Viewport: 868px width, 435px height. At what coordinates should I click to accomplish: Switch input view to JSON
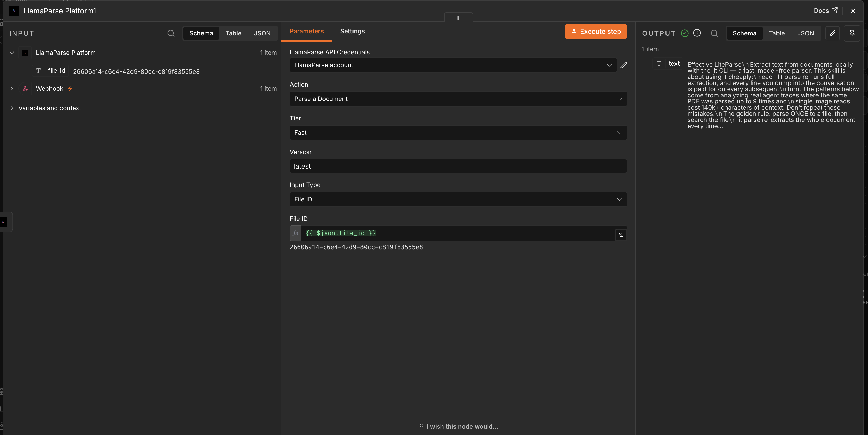262,33
